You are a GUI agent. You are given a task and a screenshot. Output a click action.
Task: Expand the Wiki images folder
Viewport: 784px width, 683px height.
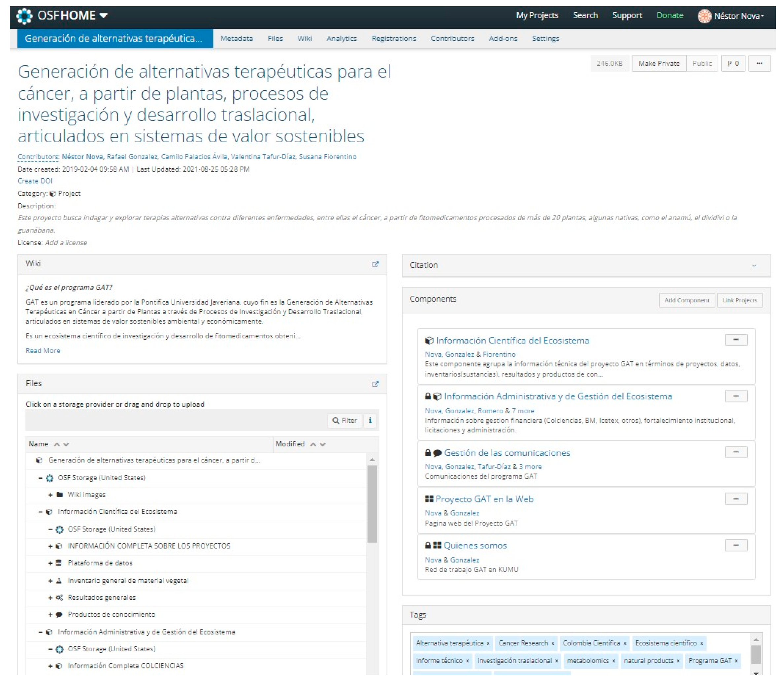50,495
